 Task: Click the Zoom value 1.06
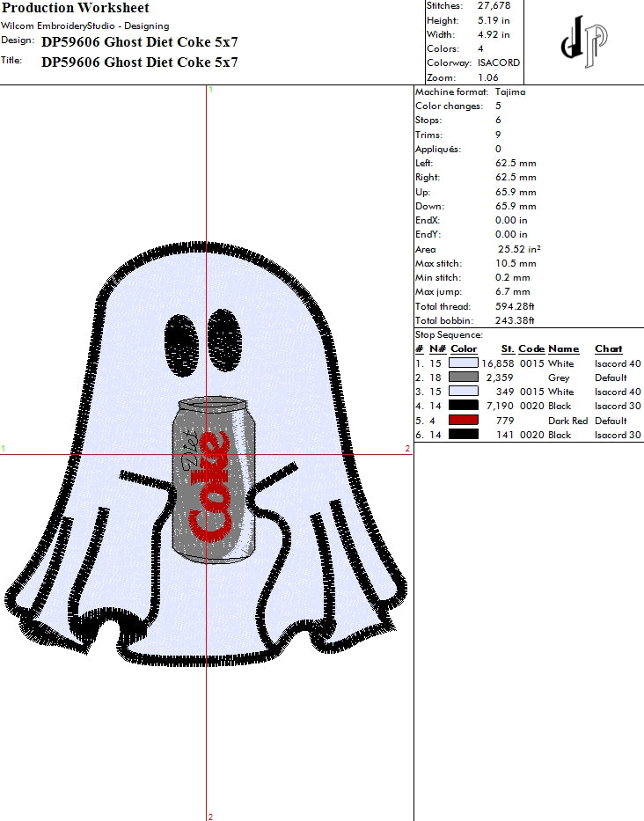pyautogui.click(x=488, y=77)
